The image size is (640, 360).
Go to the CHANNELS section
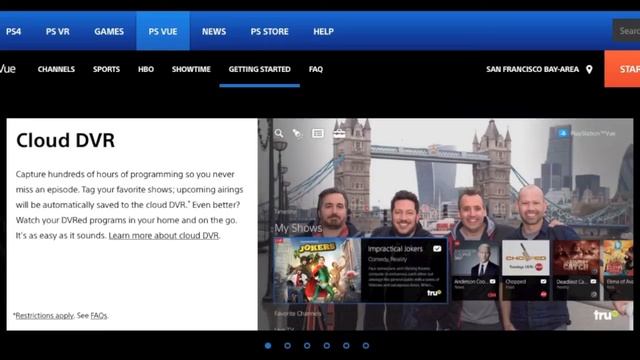56,69
